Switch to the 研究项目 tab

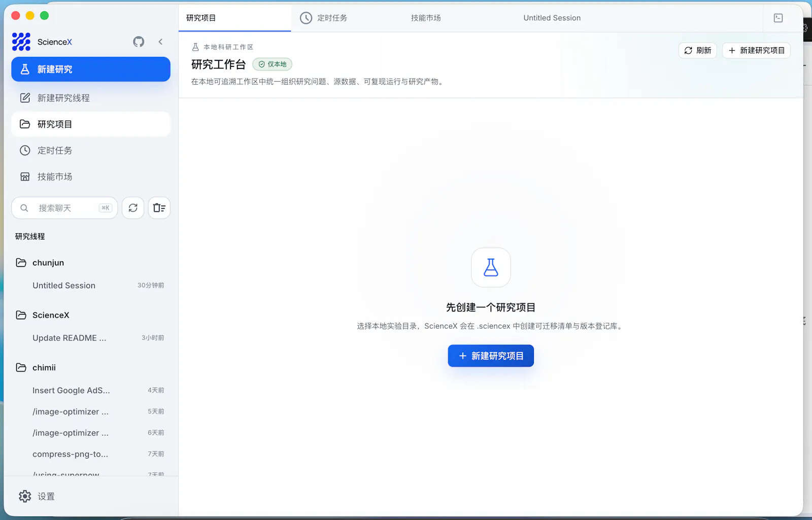(x=235, y=18)
